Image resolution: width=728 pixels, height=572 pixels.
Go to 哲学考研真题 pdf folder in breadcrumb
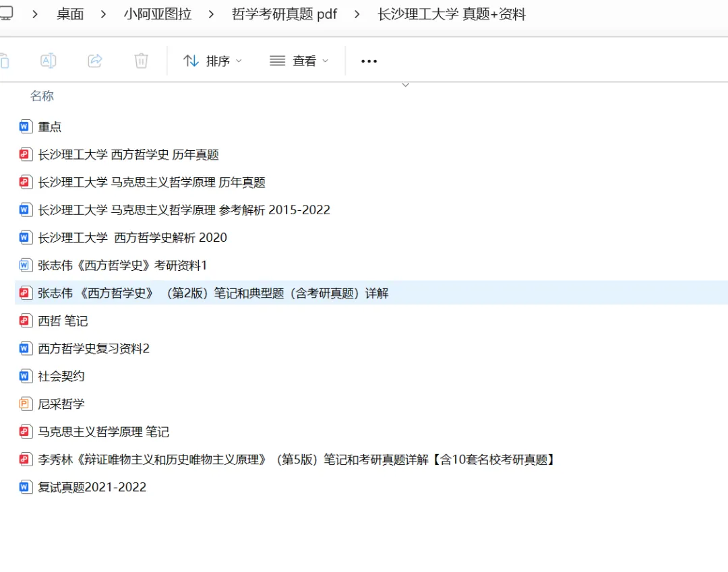284,14
